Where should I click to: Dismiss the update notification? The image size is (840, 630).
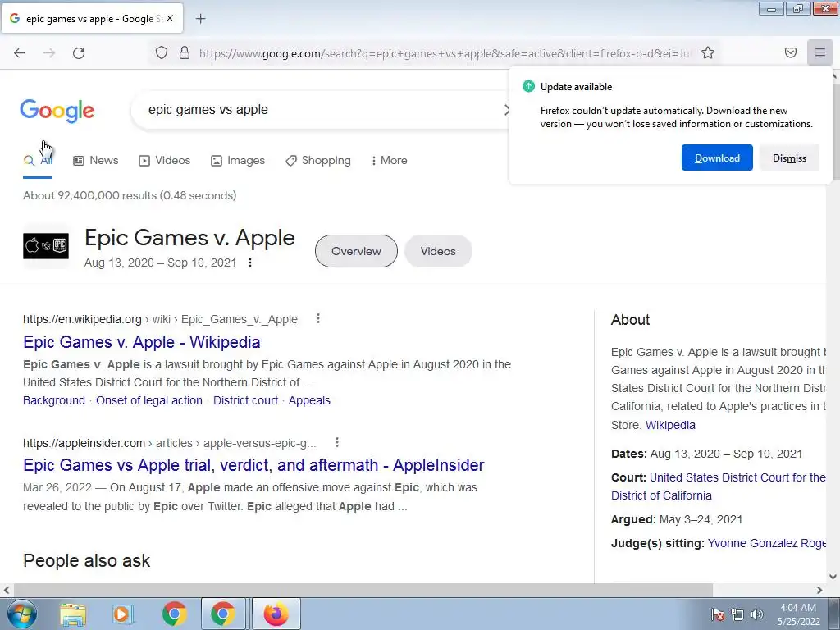pos(789,157)
